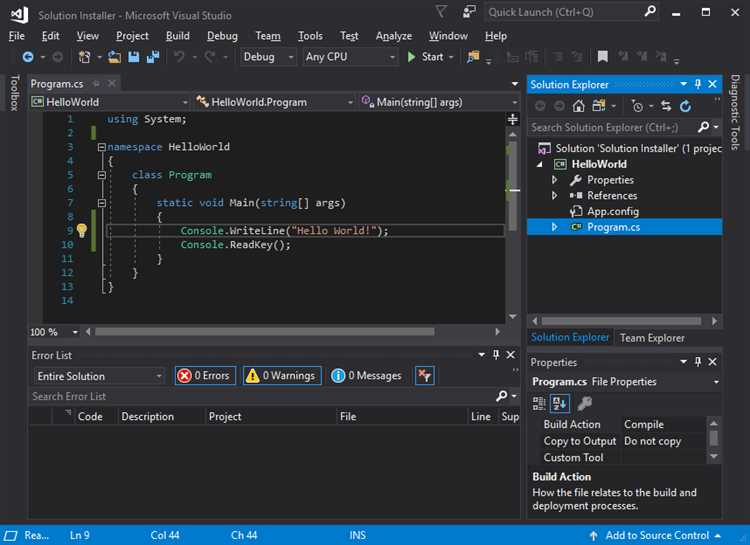Click the Undo toolbar icon
Screen dimensions: 750x545
179,57
